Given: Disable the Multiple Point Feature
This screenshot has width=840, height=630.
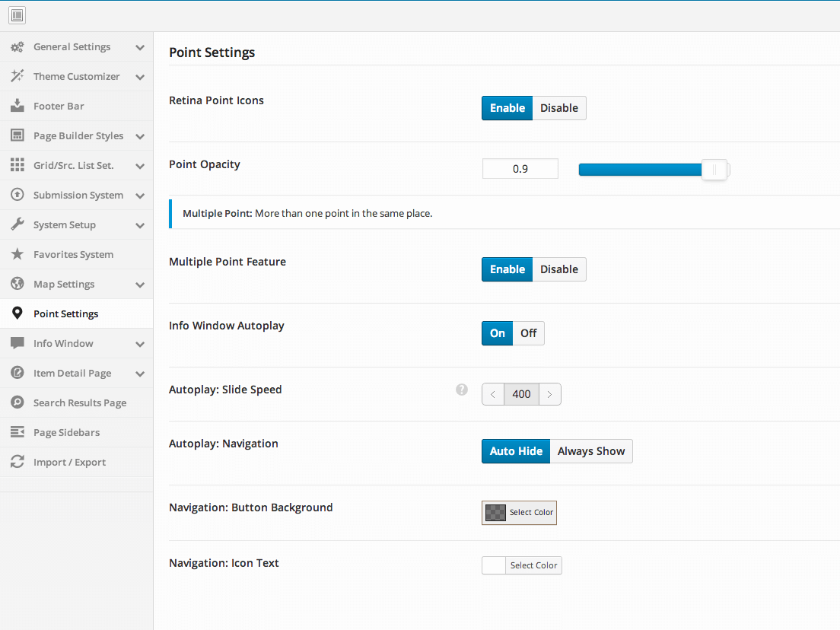Looking at the screenshot, I should click(x=558, y=269).
